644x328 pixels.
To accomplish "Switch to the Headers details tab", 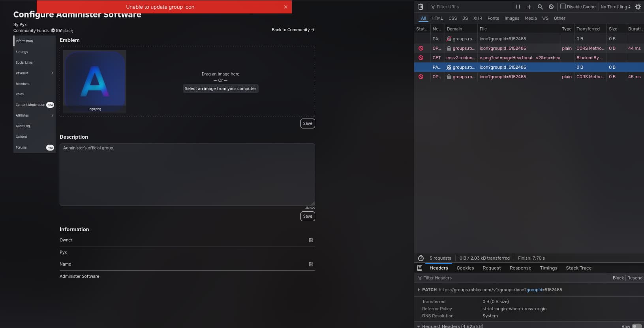I will (x=439, y=268).
